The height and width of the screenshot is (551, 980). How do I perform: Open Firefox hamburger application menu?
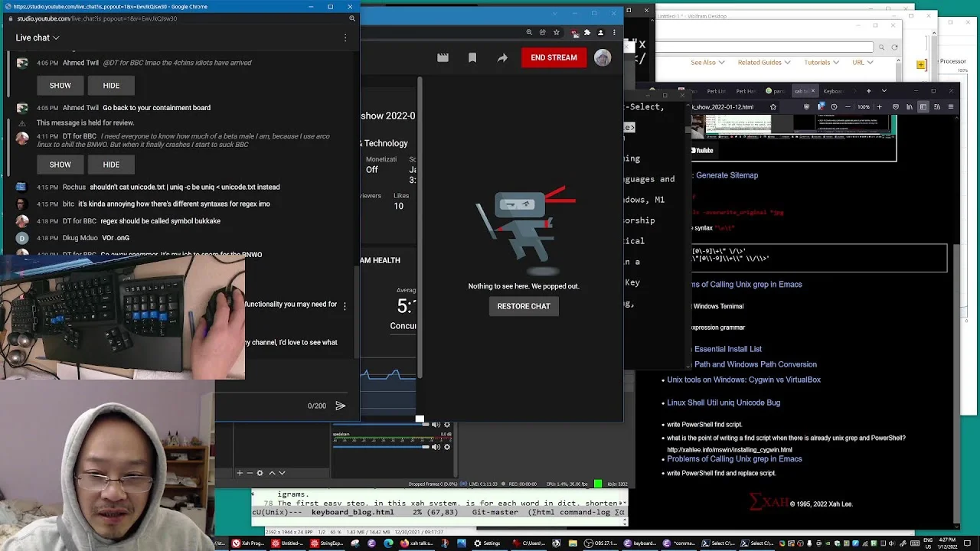pos(952,107)
